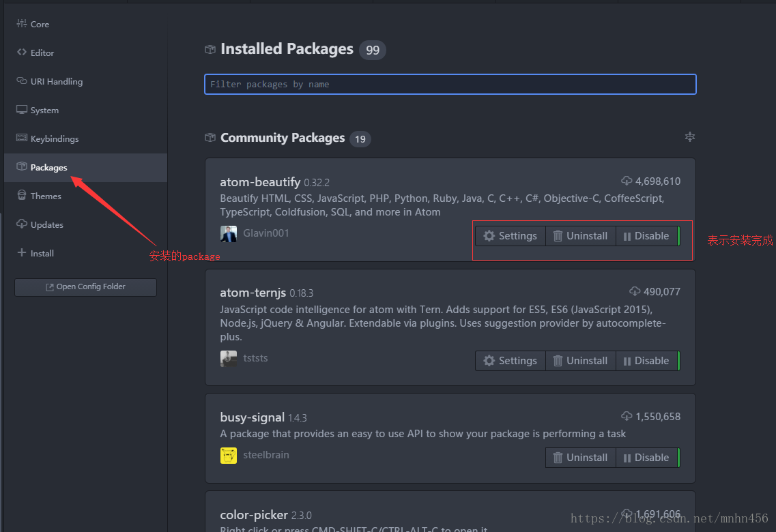Click the Packages box icon in sidebar
The image size is (776, 532).
coord(21,166)
